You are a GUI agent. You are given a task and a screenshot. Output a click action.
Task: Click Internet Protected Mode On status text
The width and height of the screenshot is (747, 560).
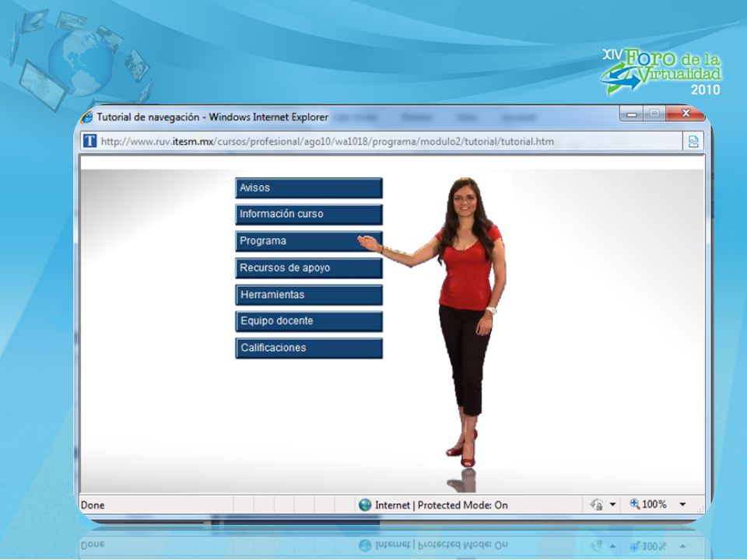click(x=441, y=505)
